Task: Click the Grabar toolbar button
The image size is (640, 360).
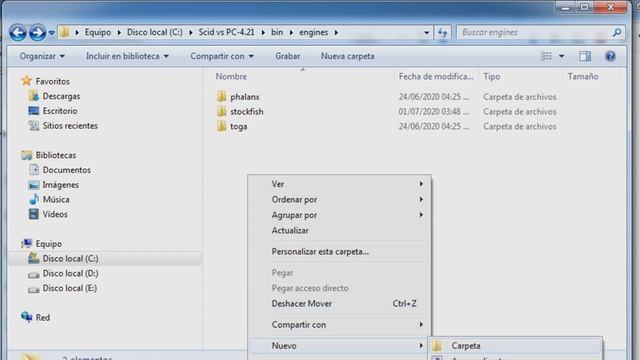Action: coord(287,56)
